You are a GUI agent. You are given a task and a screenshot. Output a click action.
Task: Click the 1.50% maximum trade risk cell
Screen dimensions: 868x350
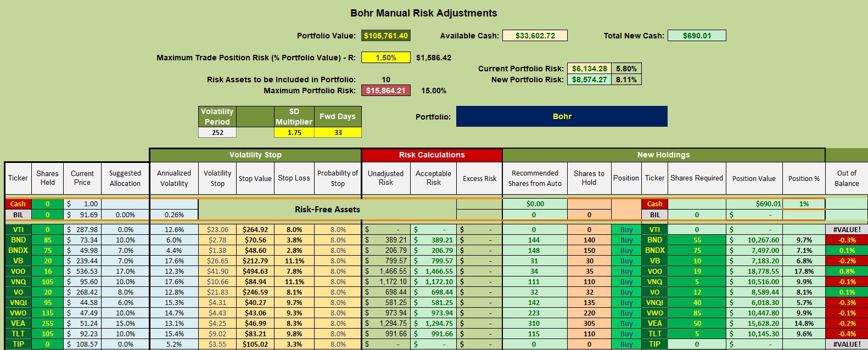[386, 58]
